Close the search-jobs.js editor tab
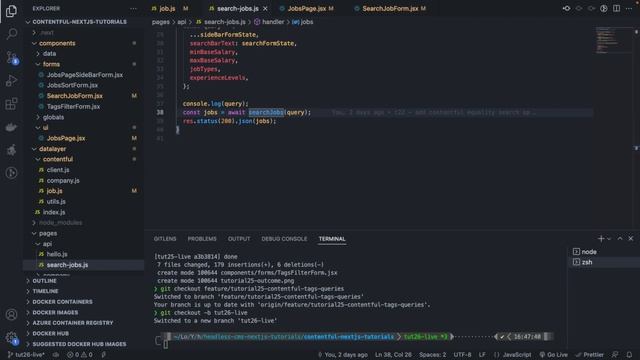 (x=265, y=9)
